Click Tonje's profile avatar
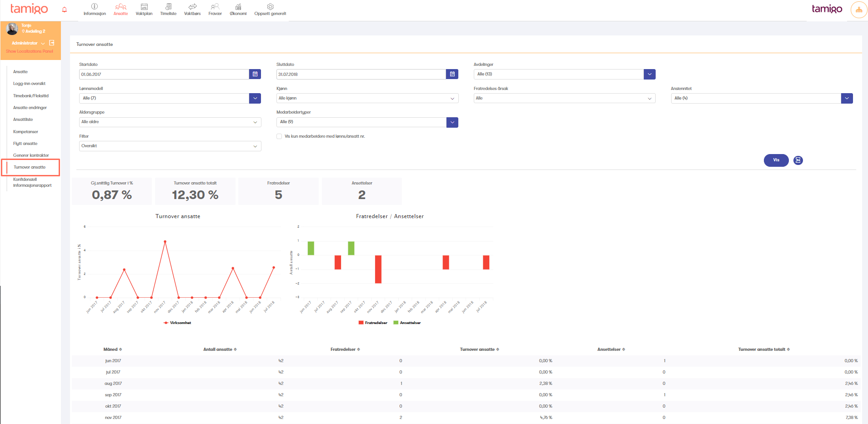 point(12,29)
